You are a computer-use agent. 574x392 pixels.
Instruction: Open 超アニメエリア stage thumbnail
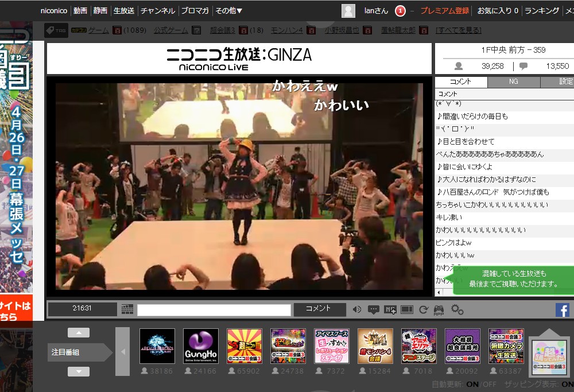tap(419, 346)
